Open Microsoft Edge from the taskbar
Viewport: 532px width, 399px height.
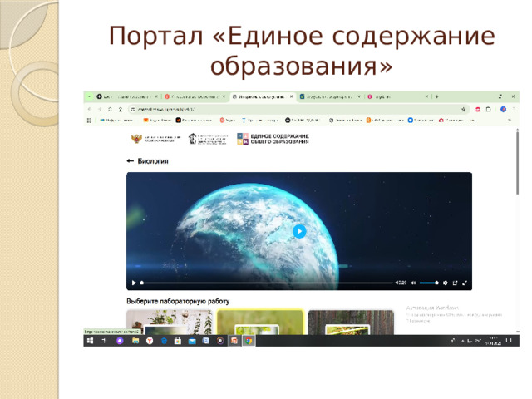point(164,341)
